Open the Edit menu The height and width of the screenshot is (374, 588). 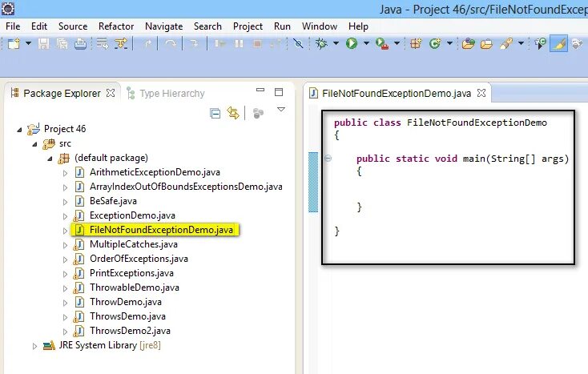pyautogui.click(x=39, y=26)
